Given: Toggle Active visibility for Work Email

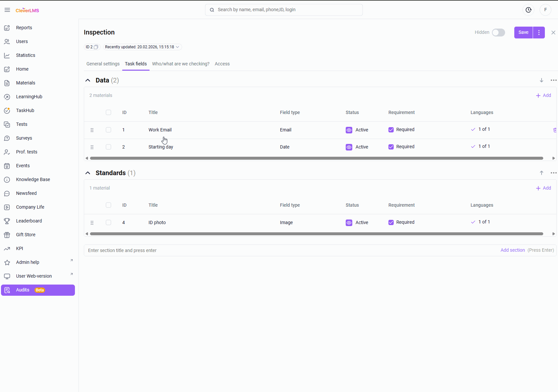Looking at the screenshot, I should [349, 130].
